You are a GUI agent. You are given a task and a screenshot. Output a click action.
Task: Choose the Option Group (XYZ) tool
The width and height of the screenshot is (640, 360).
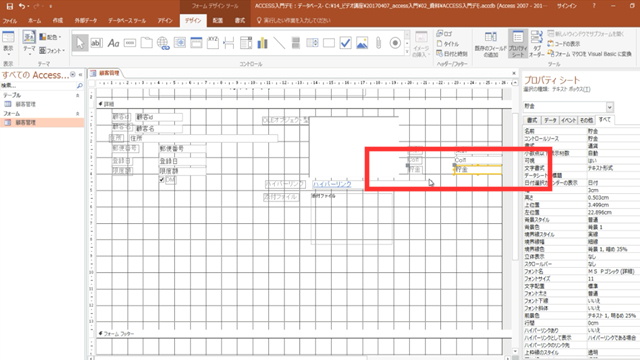point(213,43)
